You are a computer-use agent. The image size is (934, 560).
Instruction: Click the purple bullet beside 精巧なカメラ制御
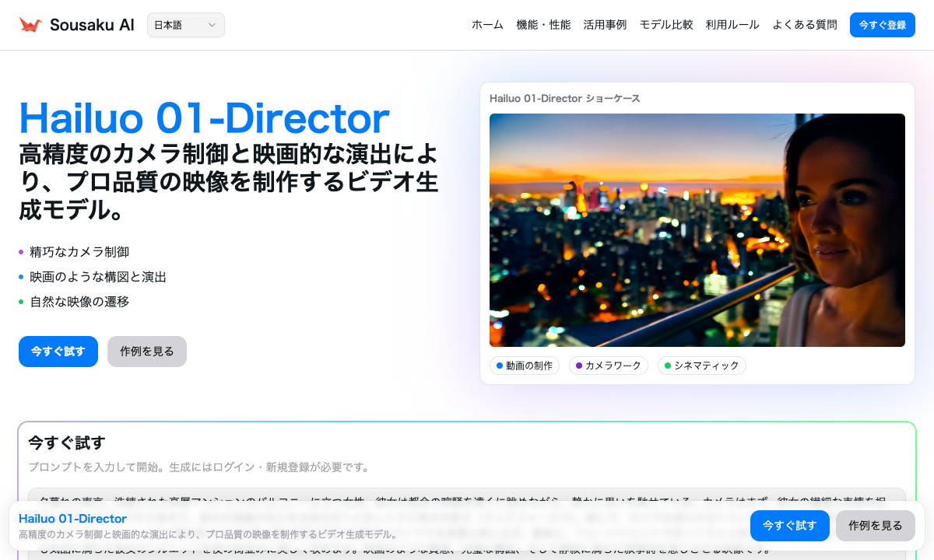click(x=21, y=252)
